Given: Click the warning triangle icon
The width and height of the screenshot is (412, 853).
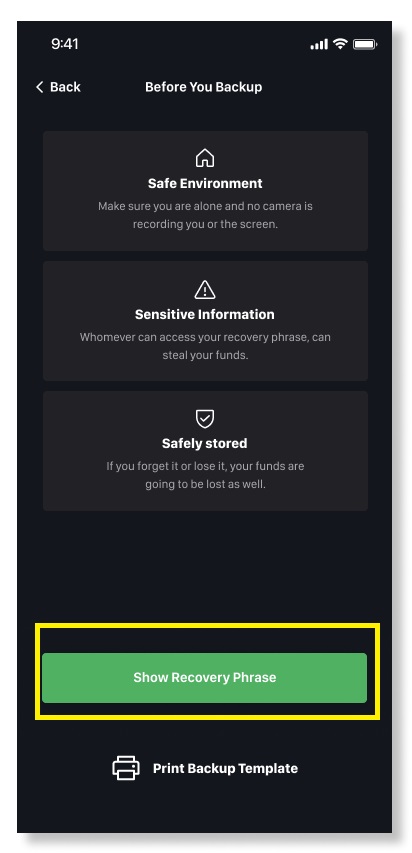Looking at the screenshot, I should [x=205, y=289].
